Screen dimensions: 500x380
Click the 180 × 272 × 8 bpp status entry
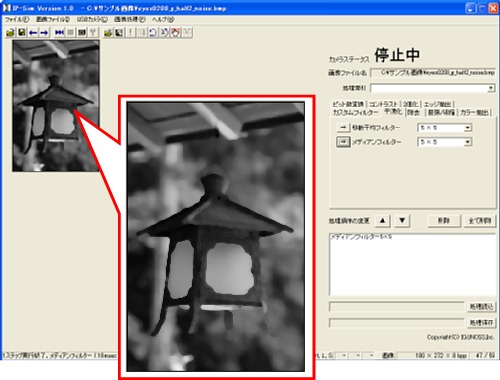433,356
